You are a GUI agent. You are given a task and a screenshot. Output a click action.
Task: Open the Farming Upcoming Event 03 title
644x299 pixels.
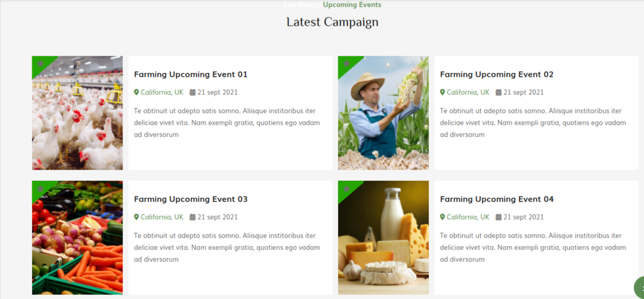point(191,199)
